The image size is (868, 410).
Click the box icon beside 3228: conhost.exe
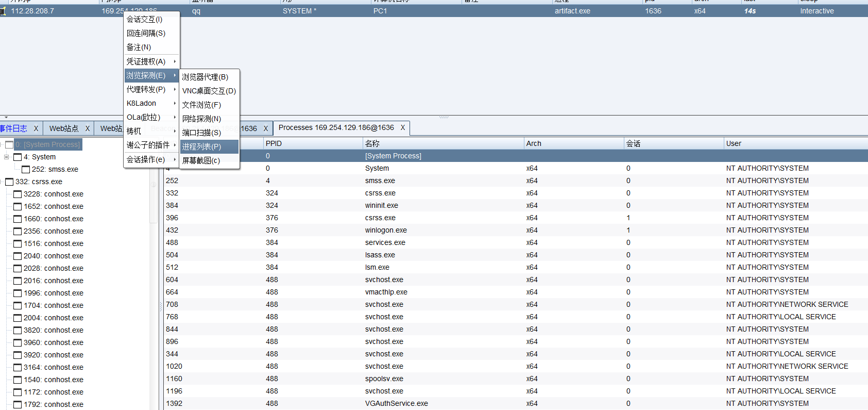tap(18, 194)
